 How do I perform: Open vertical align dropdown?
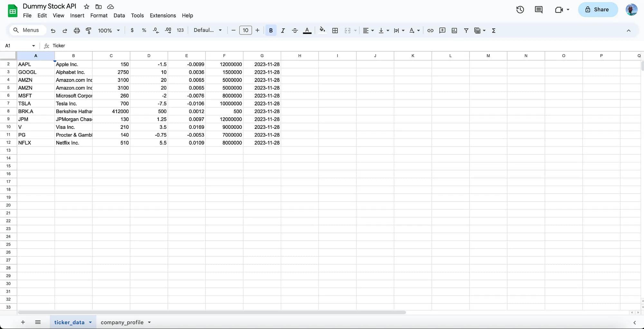pyautogui.click(x=384, y=30)
